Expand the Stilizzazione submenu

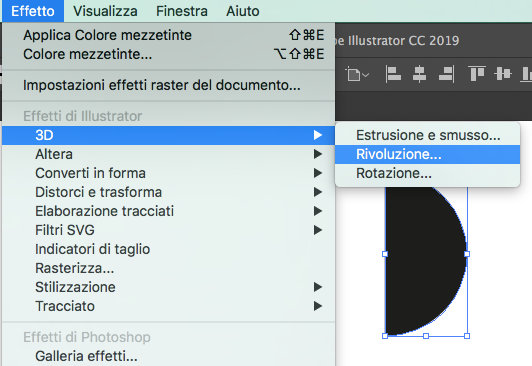pyautogui.click(x=168, y=287)
